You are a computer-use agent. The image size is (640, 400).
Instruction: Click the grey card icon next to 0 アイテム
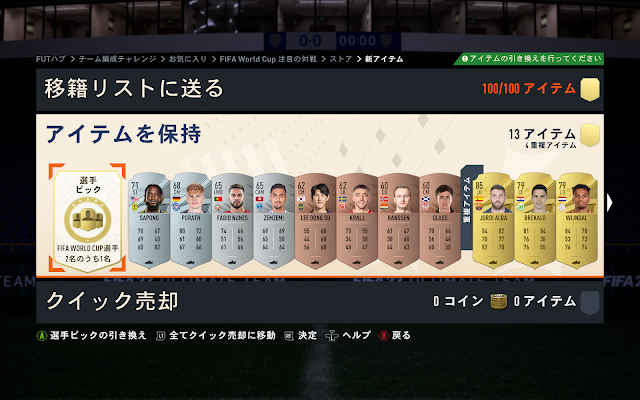590,302
